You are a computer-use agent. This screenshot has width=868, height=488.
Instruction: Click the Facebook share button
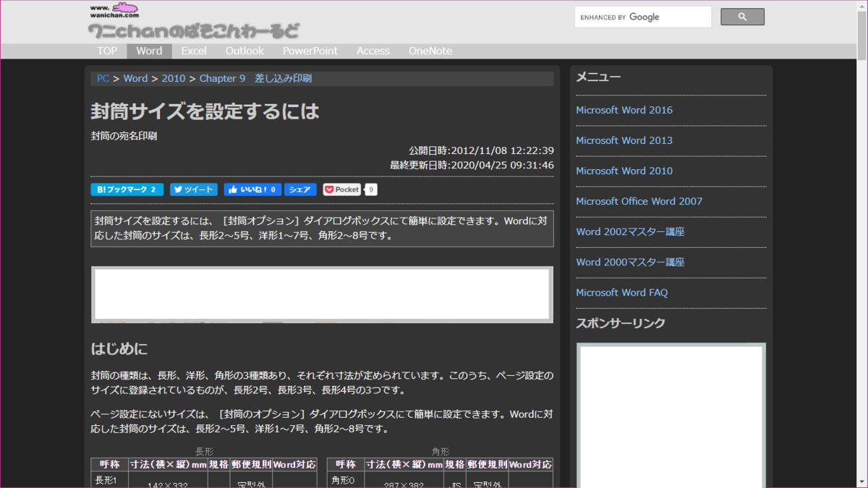300,189
